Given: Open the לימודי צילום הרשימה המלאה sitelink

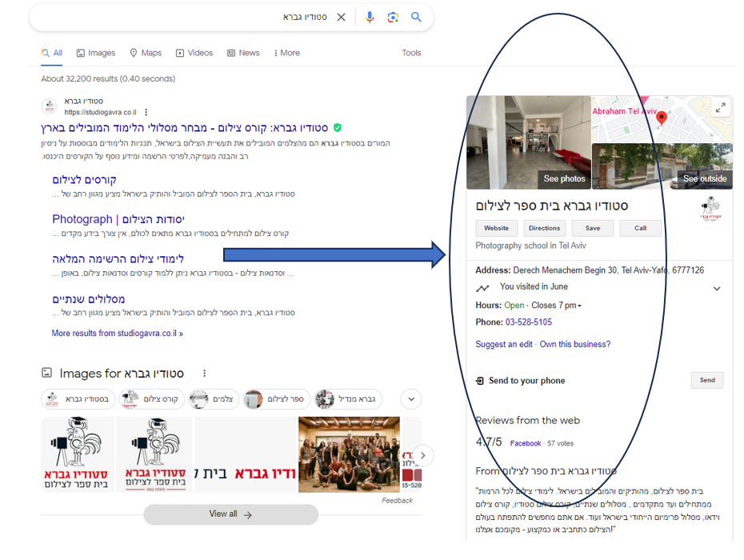Looking at the screenshot, I should (x=118, y=259).
